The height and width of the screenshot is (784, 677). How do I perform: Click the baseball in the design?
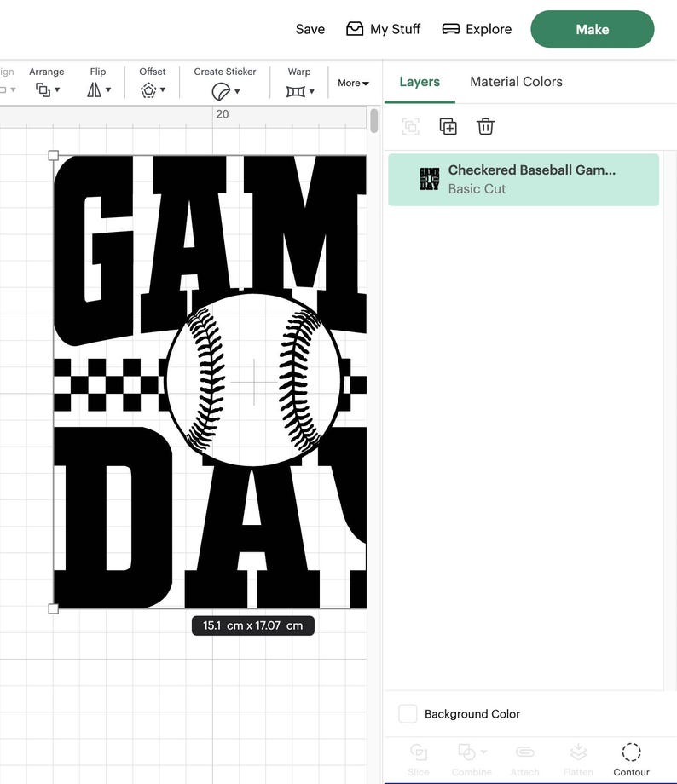[254, 380]
